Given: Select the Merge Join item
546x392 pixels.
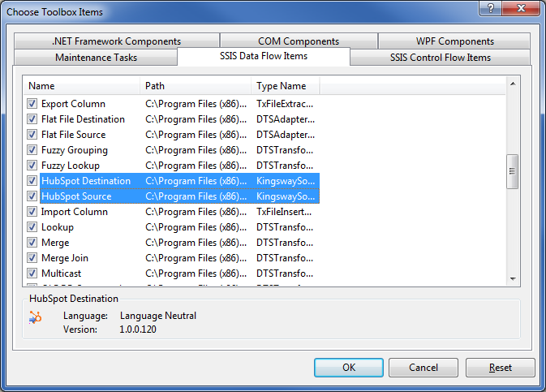Looking at the screenshot, I should pos(65,258).
